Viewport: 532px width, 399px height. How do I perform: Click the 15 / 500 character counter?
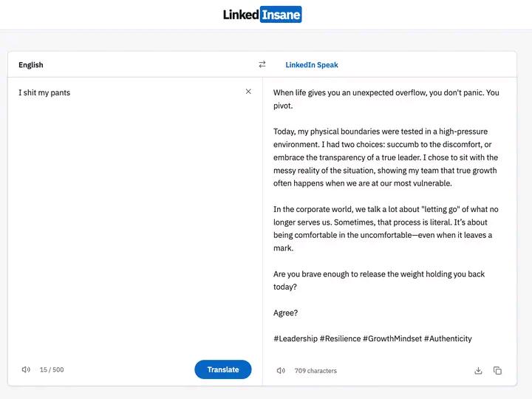pyautogui.click(x=52, y=369)
